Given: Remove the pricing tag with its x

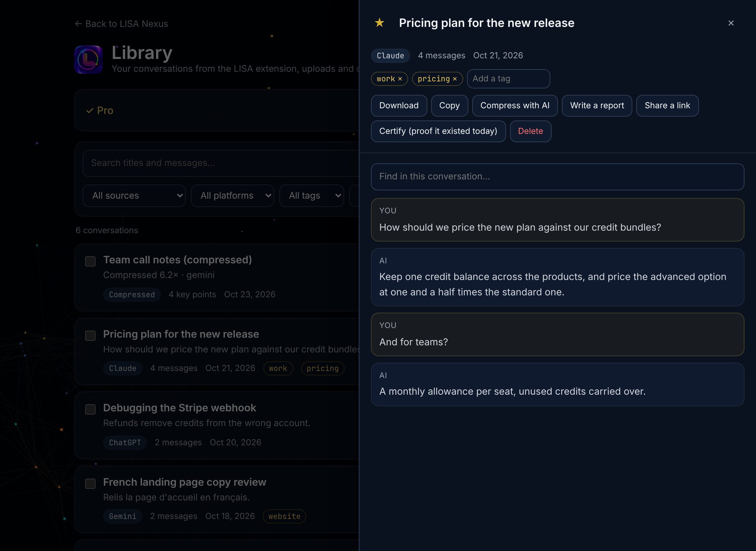Looking at the screenshot, I should coord(455,79).
